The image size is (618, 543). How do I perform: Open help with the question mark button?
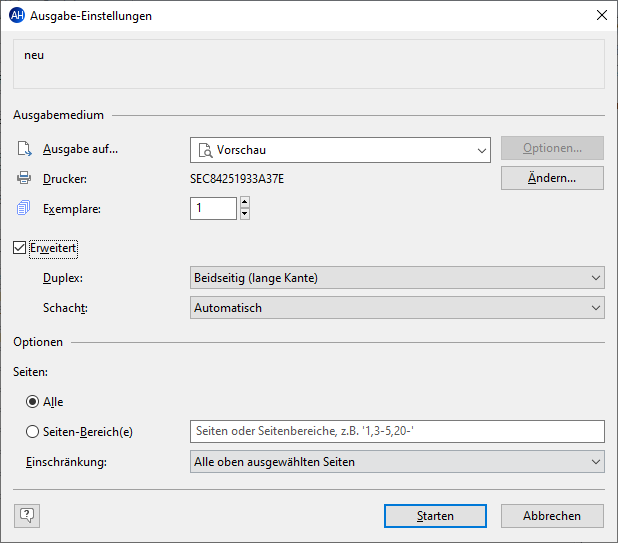[27, 515]
